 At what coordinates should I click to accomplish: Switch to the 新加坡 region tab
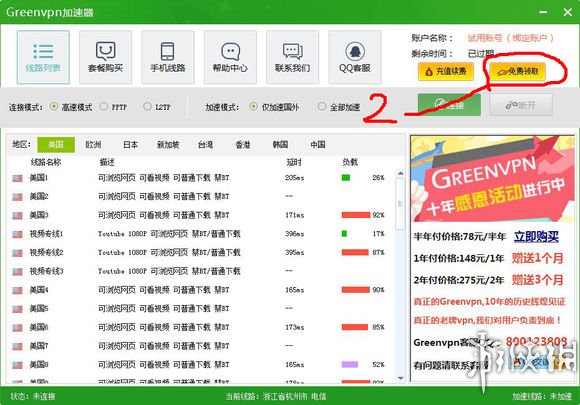coord(168,145)
